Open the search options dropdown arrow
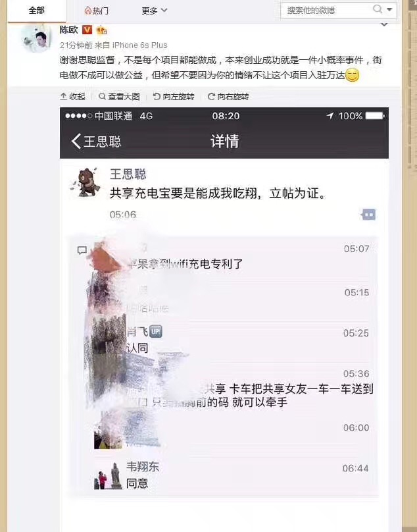The height and width of the screenshot is (532, 417). (x=389, y=9)
